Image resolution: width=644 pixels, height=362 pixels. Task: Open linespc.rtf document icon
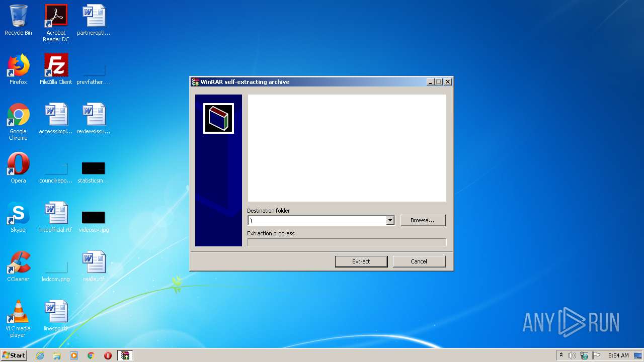tap(56, 316)
